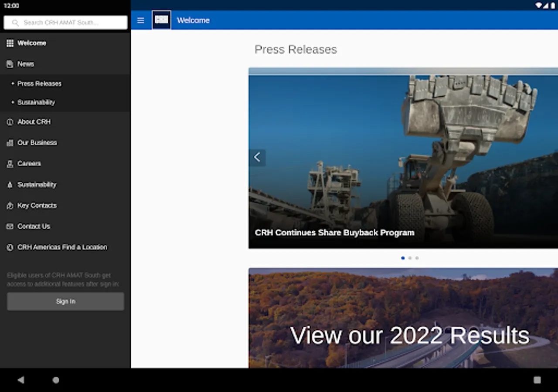Show the previous carousel slide arrow
Screen dimensions: 558x392
point(257,157)
